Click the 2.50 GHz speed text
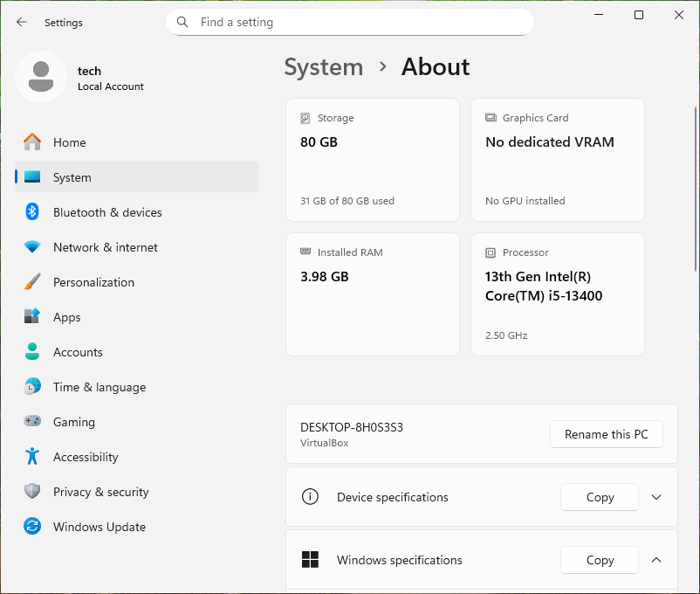Image resolution: width=700 pixels, height=594 pixels. coord(506,335)
